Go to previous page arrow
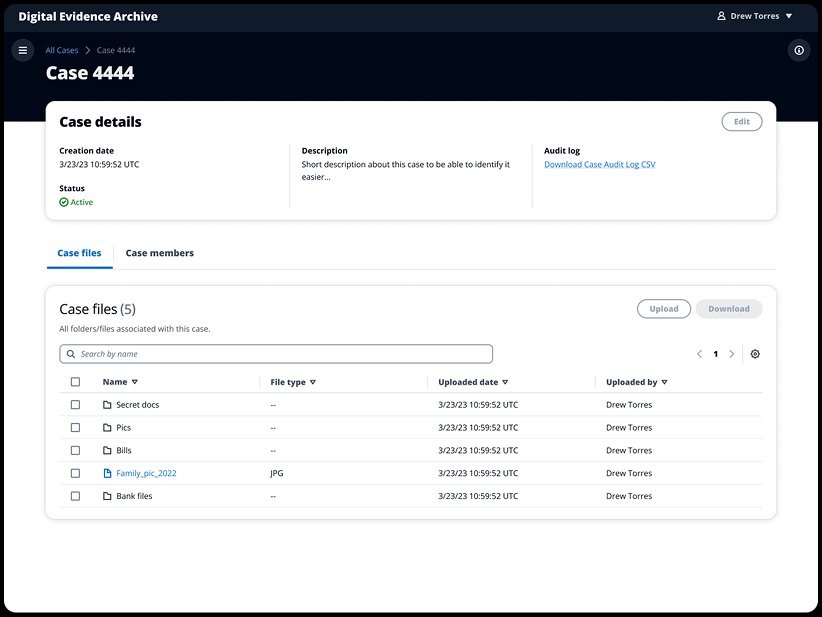This screenshot has width=822, height=617. pos(700,354)
